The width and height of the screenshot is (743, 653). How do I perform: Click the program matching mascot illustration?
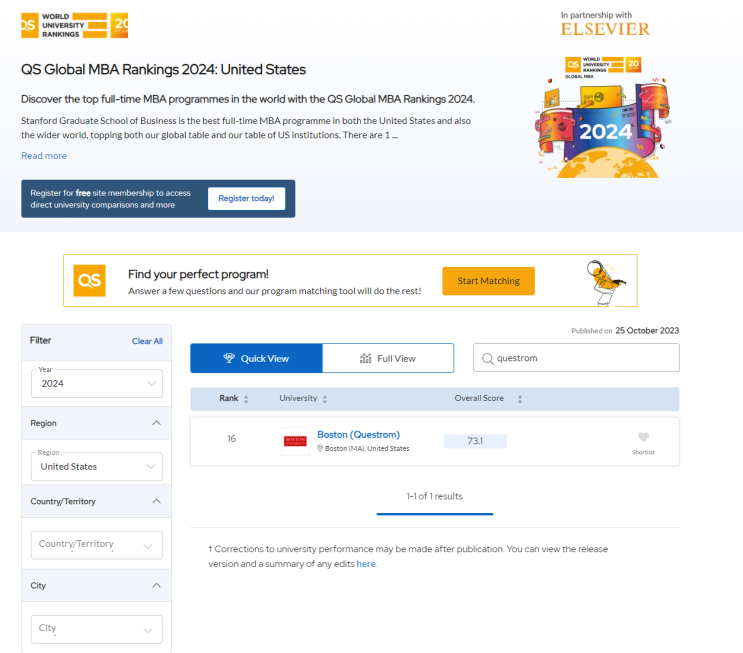(606, 283)
